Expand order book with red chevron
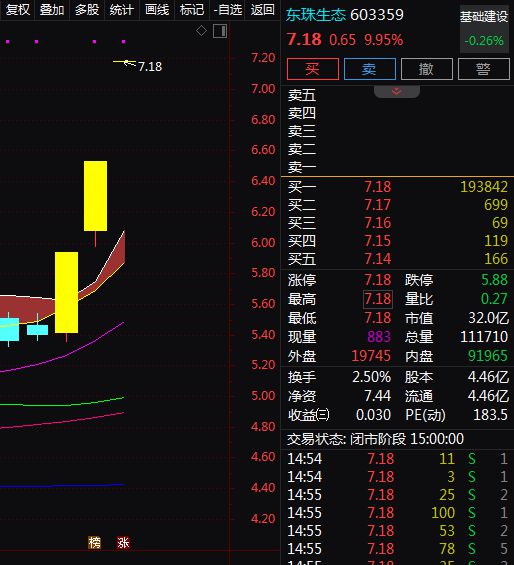Screen dimensions: 514x565 point(396,92)
